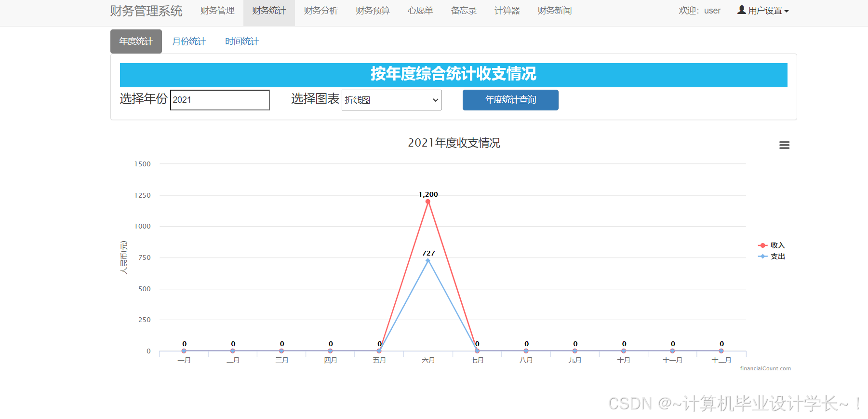
Task: Click the 一月 data point
Action: click(184, 351)
